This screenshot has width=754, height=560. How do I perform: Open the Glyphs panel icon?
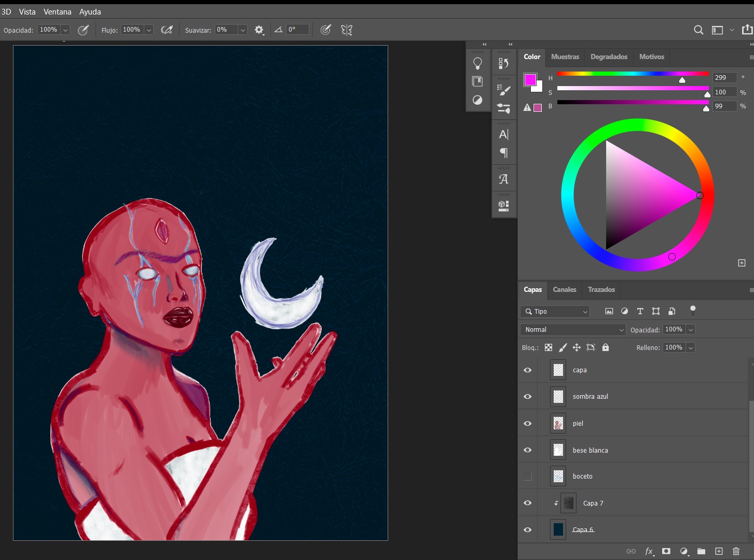click(503, 179)
